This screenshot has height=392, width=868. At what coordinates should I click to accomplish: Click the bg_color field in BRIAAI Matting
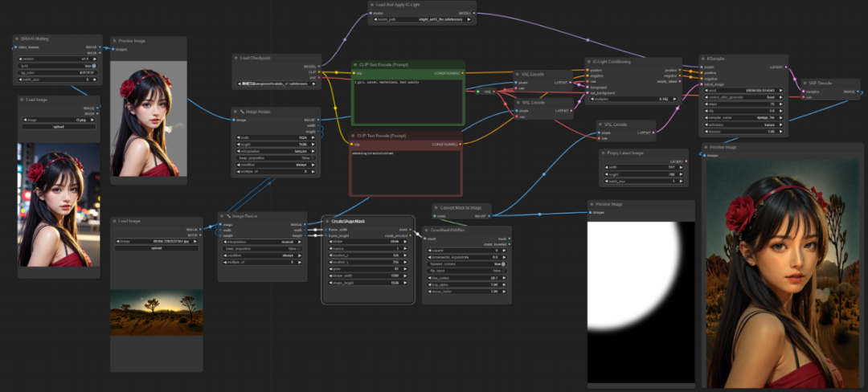pyautogui.click(x=56, y=72)
